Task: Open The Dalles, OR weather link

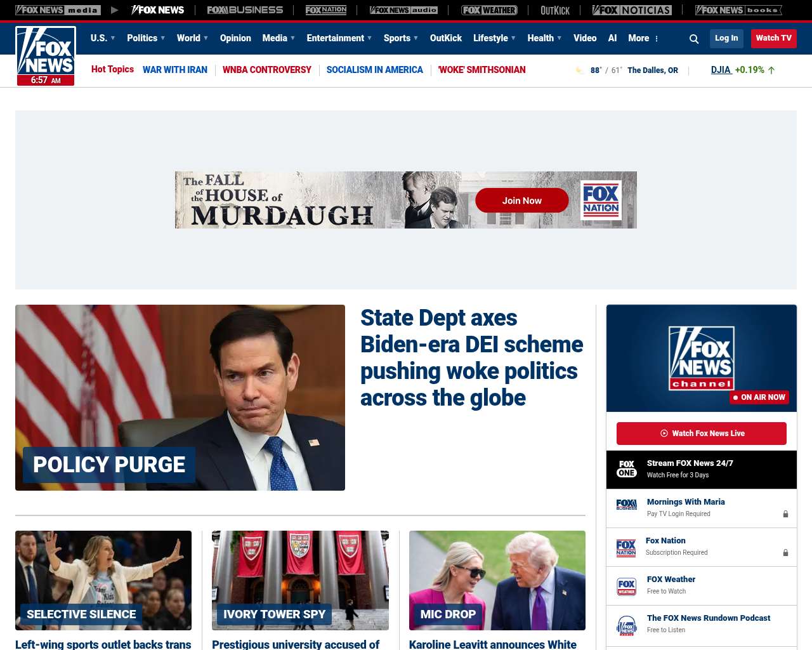Action: (653, 70)
